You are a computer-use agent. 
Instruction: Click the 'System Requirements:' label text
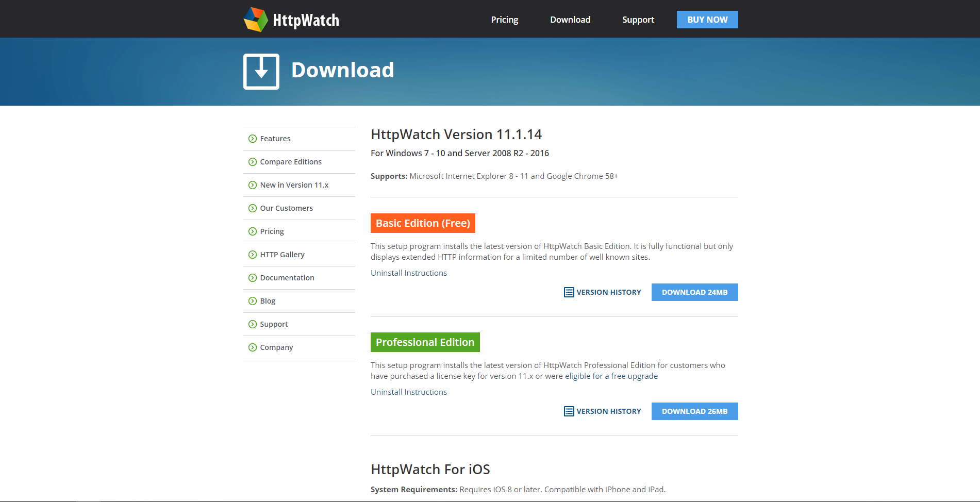point(414,490)
